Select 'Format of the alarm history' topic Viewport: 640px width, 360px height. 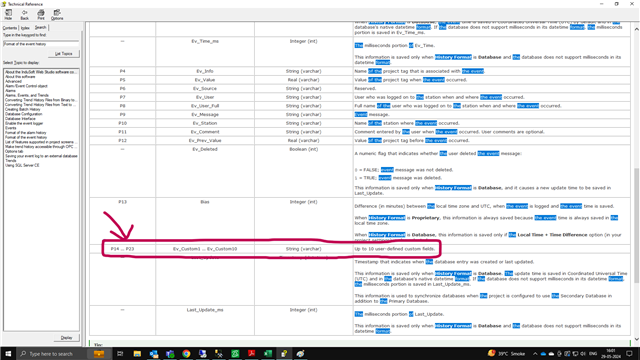point(26,133)
